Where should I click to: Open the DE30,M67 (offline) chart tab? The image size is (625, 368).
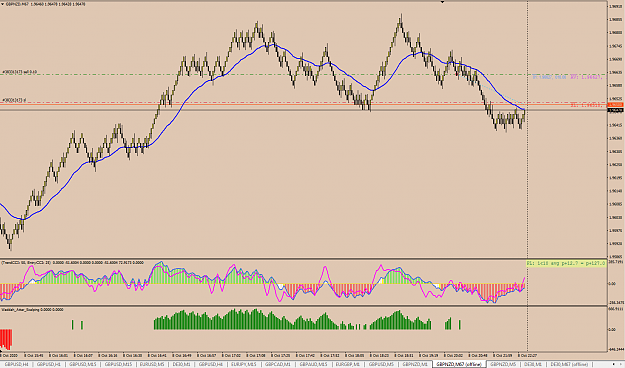[568, 364]
